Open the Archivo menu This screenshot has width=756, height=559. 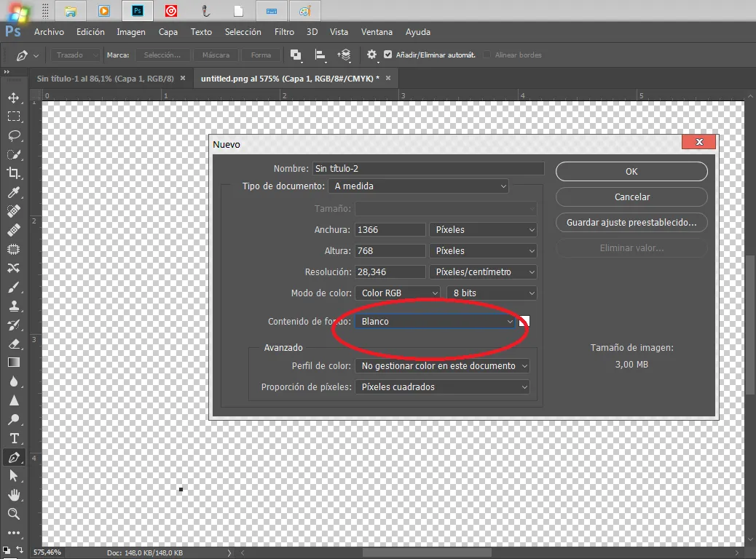click(49, 32)
